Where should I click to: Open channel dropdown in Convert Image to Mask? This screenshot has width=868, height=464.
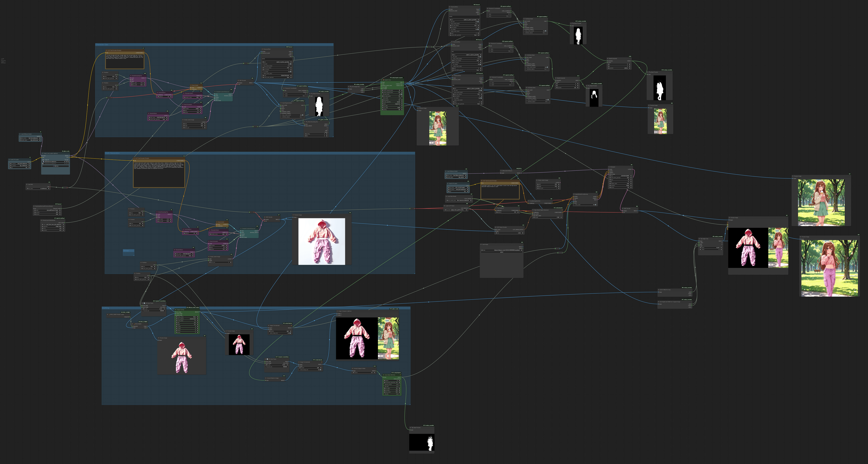tap(364, 372)
